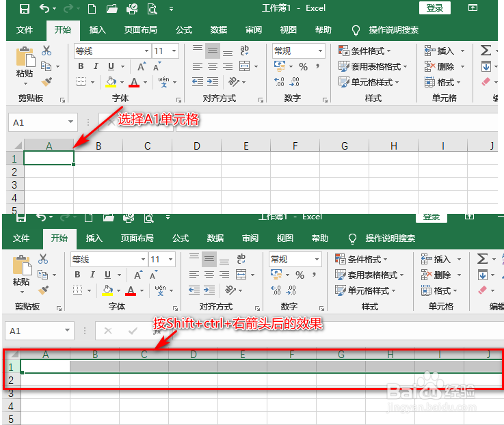Image resolution: width=504 pixels, height=425 pixels.
Task: Apply yellow fill color in the bottom window
Action: [x=107, y=290]
